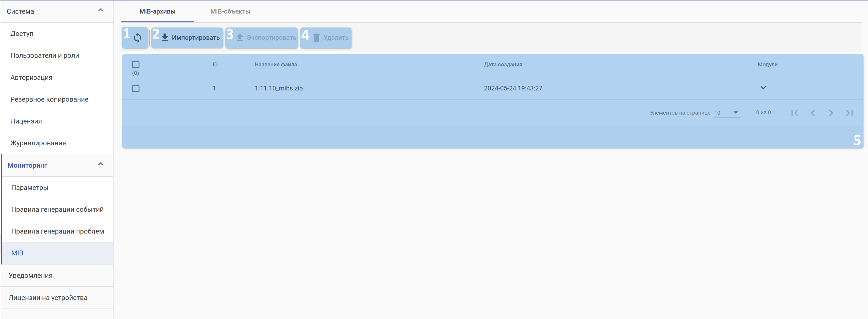This screenshot has height=319, width=868.
Task: Expand modules chevron for 1.11.10_mibs.zip
Action: (x=763, y=88)
